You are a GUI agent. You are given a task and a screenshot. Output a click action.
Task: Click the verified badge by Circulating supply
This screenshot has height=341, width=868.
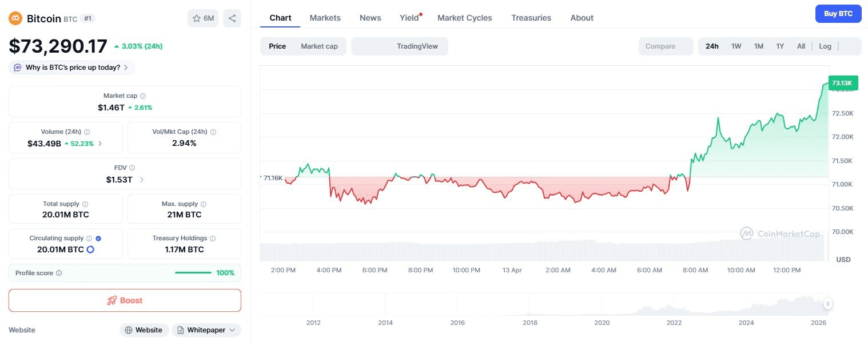tap(98, 239)
